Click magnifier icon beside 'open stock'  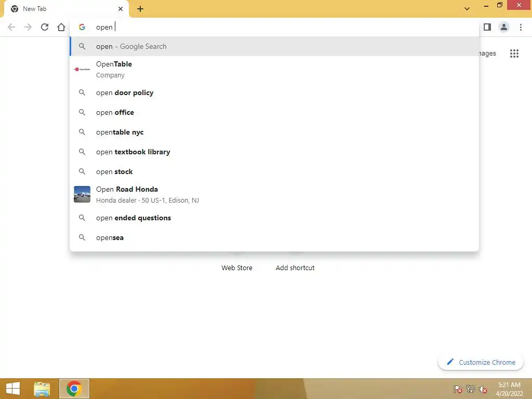click(82, 171)
